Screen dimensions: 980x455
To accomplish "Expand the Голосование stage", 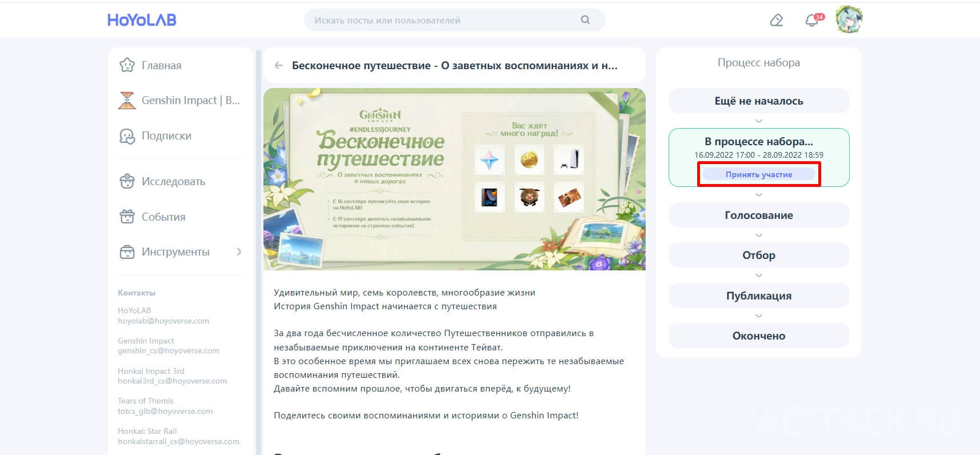I will point(758,215).
